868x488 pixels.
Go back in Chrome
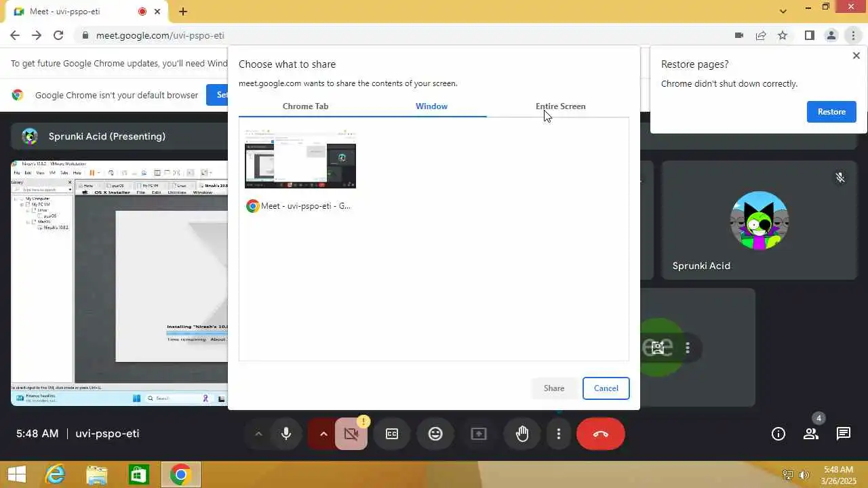15,35
